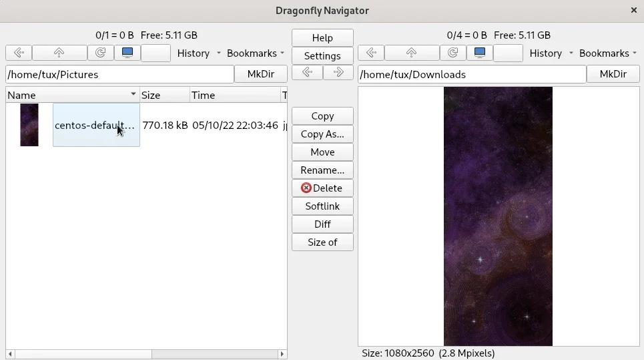Click the center right-pointing arrow button

tap(338, 72)
